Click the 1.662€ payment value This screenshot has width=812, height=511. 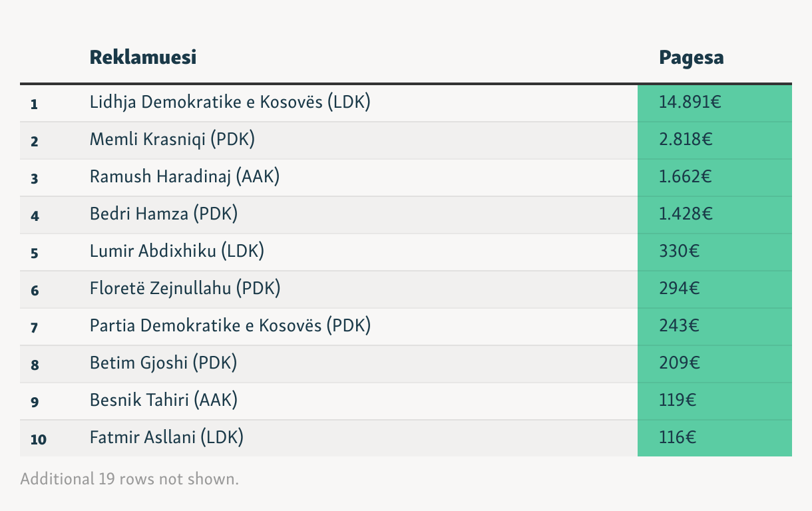686,177
